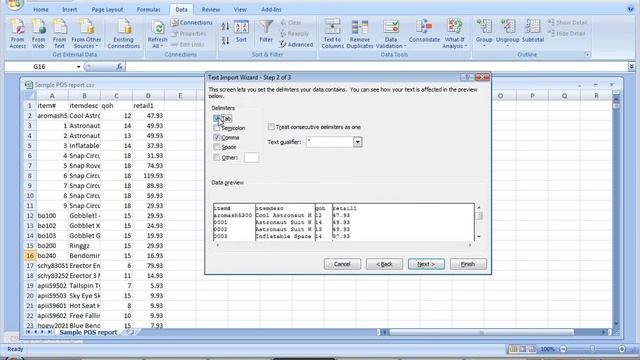The image size is (640, 360).
Task: Click the Select All corner button
Action: click(29, 96)
